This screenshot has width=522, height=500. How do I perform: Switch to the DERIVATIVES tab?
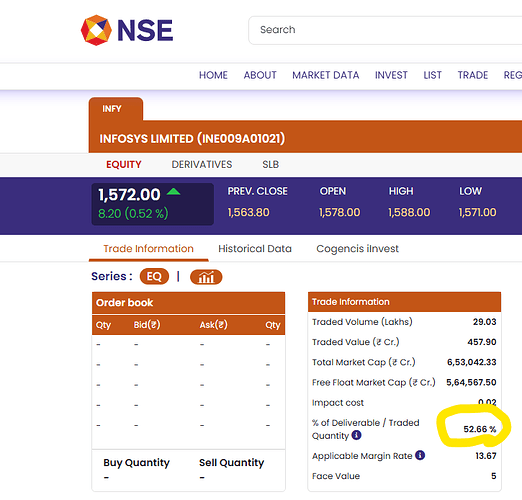(x=202, y=164)
